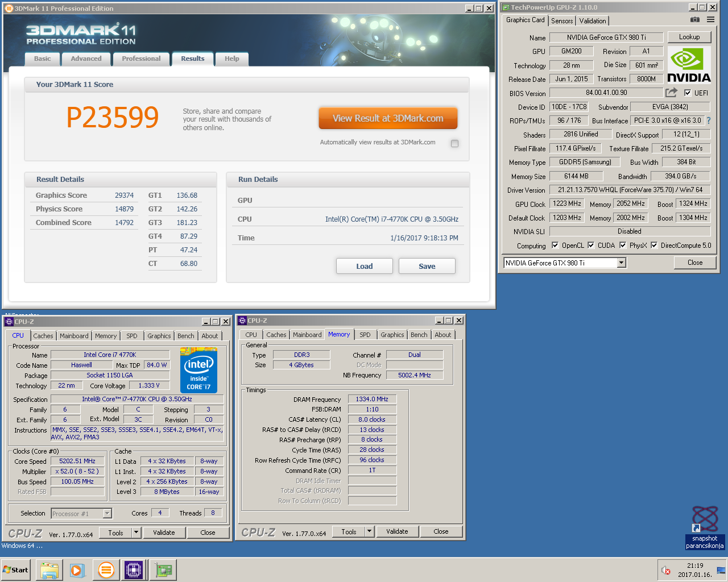Open the GPU-Z hamburger menu
The image size is (728, 582).
710,20
